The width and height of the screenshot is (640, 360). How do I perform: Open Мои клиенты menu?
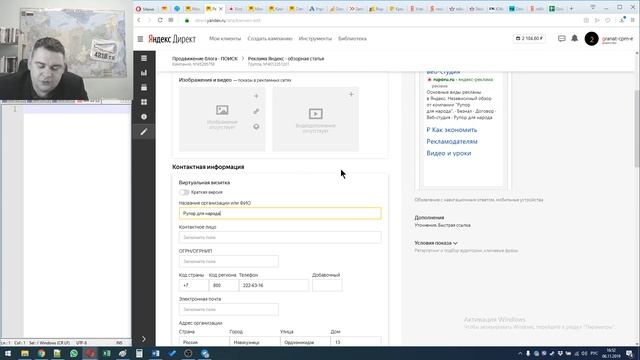[225, 39]
